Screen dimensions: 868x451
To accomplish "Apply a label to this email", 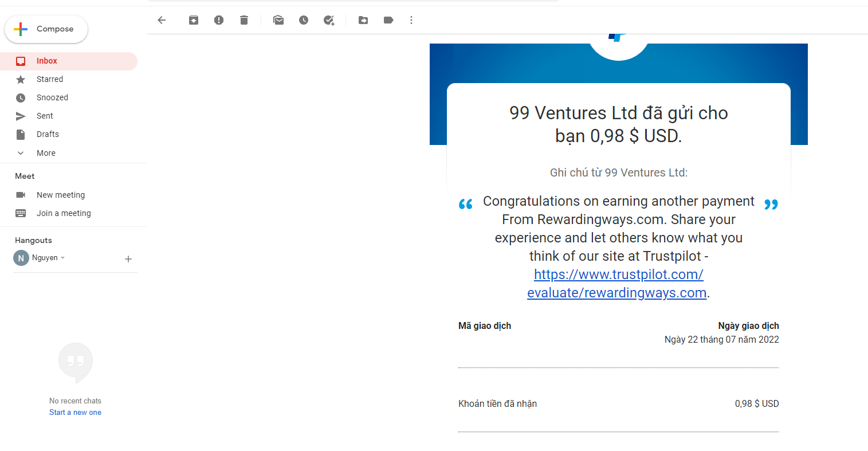I will [x=388, y=20].
